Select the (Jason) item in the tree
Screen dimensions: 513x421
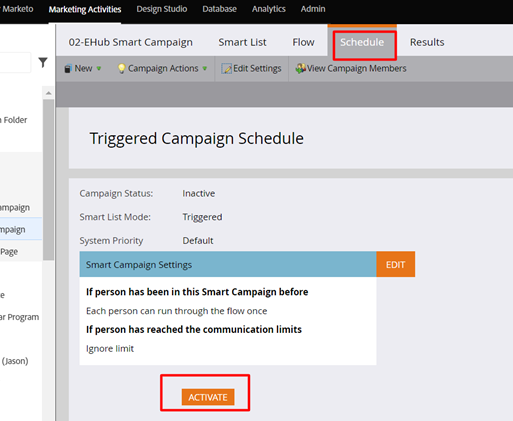(15, 361)
